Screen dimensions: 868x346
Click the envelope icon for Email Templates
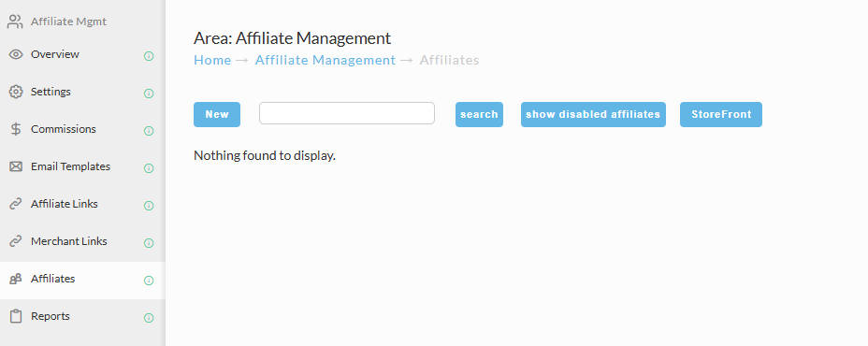tap(16, 166)
